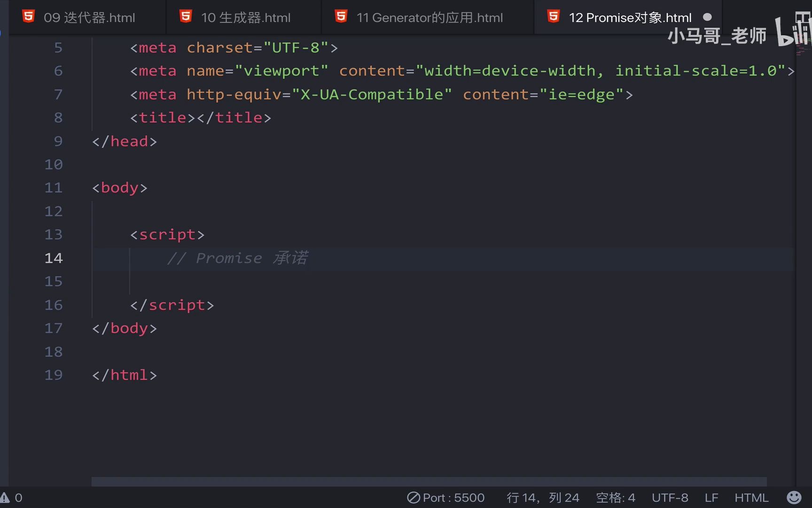Click the Port : 5500 live server status
Image resolution: width=812 pixels, height=508 pixels.
coord(446,498)
